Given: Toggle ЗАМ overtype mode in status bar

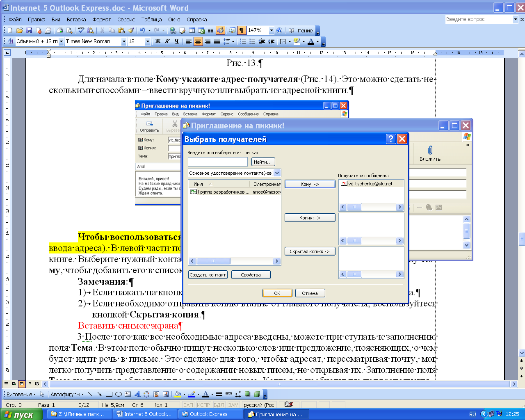Looking at the screenshot, I should [233, 405].
